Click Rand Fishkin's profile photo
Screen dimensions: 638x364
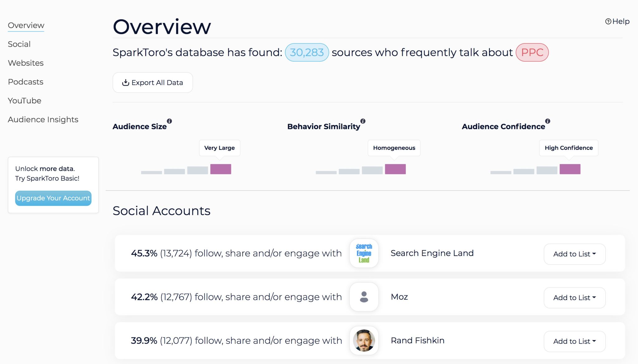click(364, 340)
